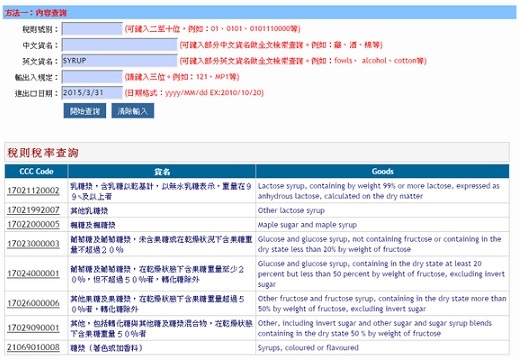Open CCC code 17021120002 link

pos(33,191)
